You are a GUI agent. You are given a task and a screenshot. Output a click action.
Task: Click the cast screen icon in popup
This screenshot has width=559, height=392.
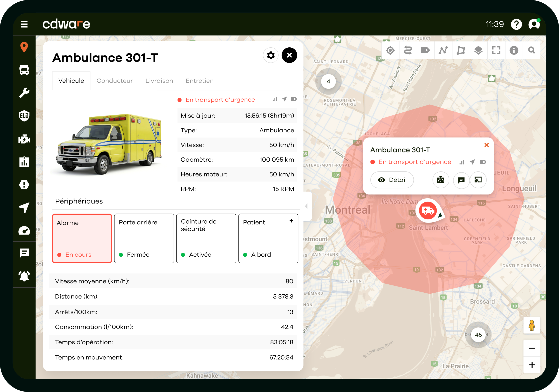coord(478,180)
